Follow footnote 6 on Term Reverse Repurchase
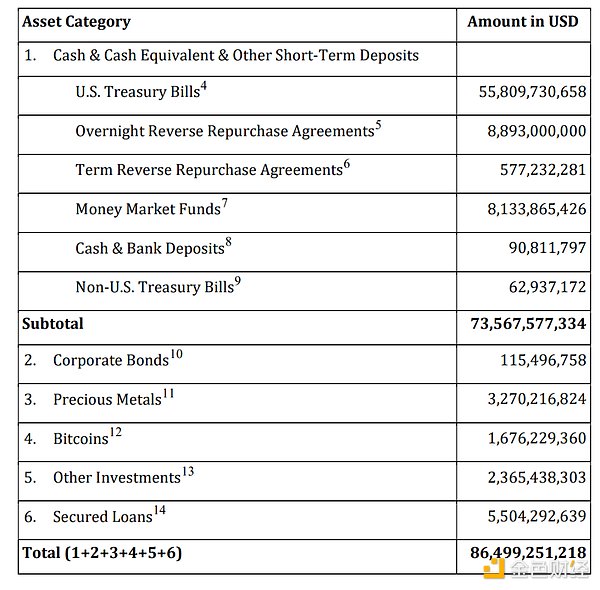Image resolution: width=600 pixels, height=590 pixels. tap(347, 165)
